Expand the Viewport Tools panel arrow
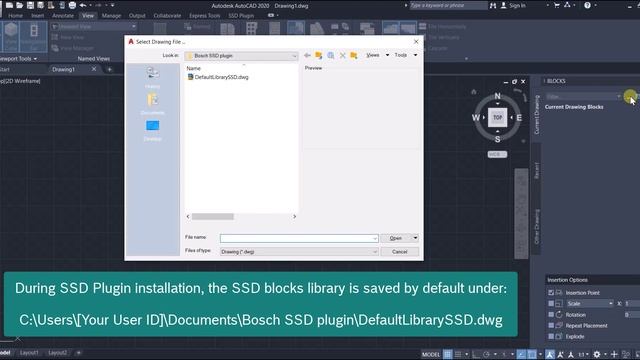This screenshot has height=360, width=640. click(35, 59)
